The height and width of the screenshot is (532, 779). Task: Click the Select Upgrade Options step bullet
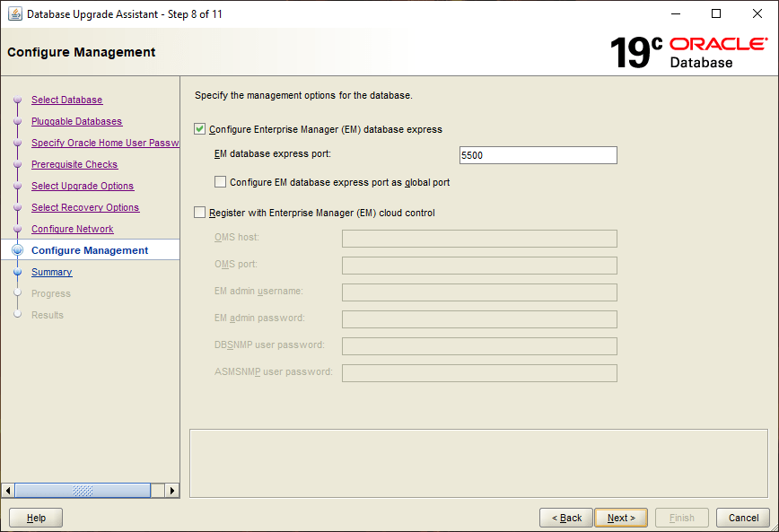tap(18, 186)
